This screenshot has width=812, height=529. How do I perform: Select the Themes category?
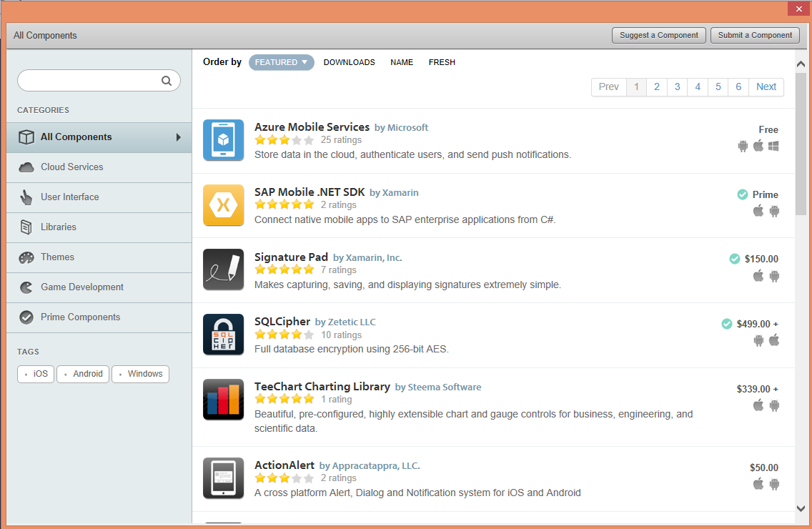pos(99,257)
